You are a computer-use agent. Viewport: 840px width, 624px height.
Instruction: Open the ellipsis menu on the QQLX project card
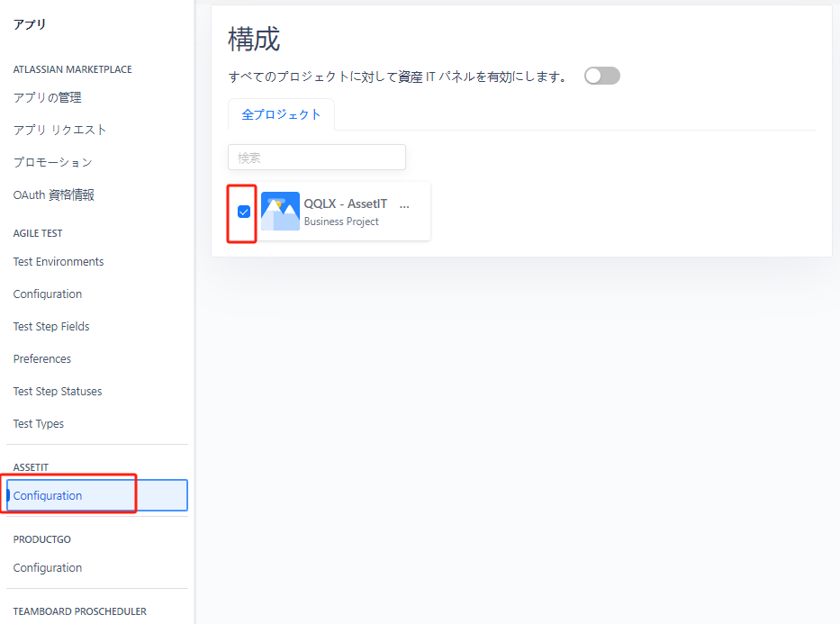point(403,204)
